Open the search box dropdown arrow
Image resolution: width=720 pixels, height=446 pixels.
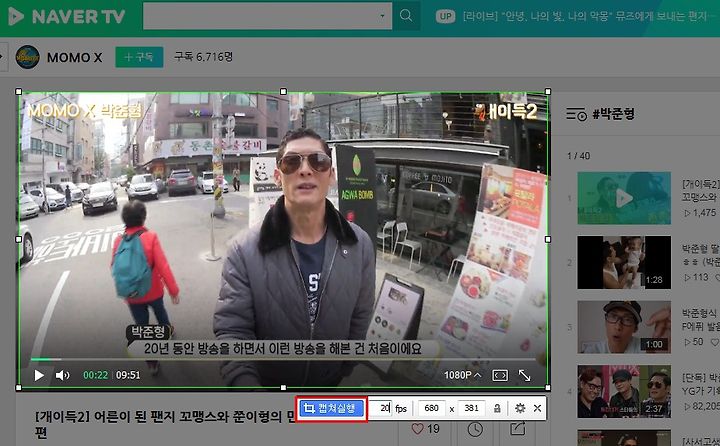click(x=382, y=16)
